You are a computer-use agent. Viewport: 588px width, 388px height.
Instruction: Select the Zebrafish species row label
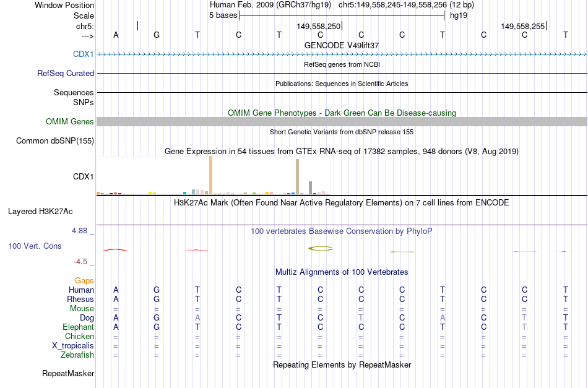point(77,355)
